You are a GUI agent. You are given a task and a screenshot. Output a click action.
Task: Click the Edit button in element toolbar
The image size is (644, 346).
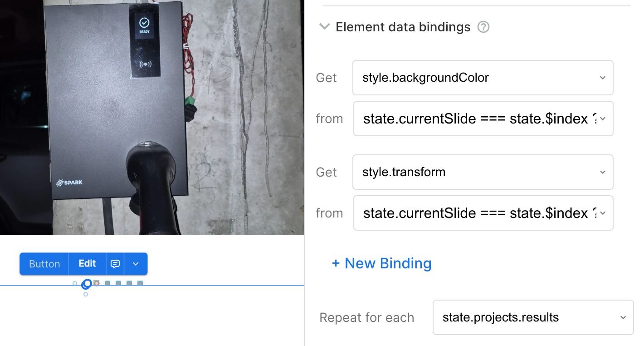87,264
